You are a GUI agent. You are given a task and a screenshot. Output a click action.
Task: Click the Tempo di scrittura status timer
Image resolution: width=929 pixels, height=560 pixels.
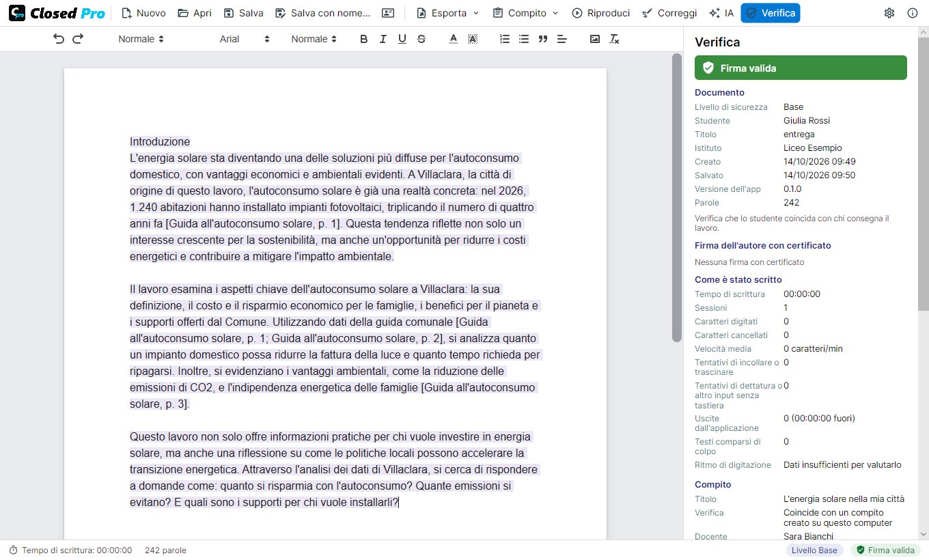coord(70,550)
